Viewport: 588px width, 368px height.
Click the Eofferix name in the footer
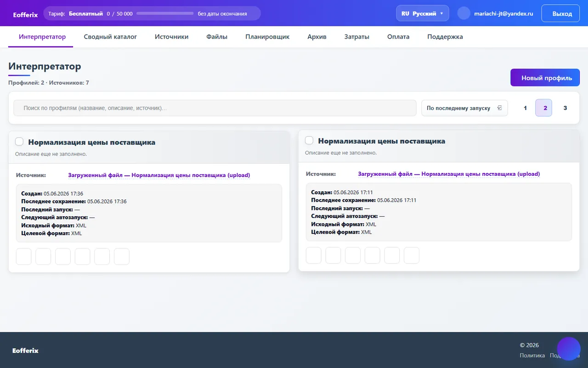25,351
